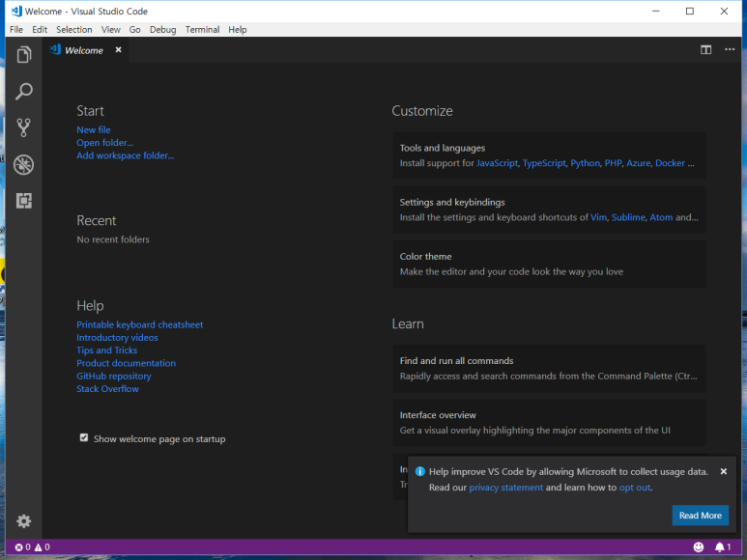Open the Go menu
The height and width of the screenshot is (560, 747).
tap(135, 30)
